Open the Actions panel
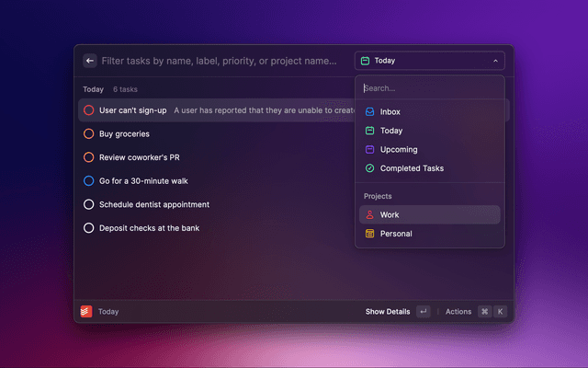Image resolution: width=588 pixels, height=368 pixels. pyautogui.click(x=458, y=312)
